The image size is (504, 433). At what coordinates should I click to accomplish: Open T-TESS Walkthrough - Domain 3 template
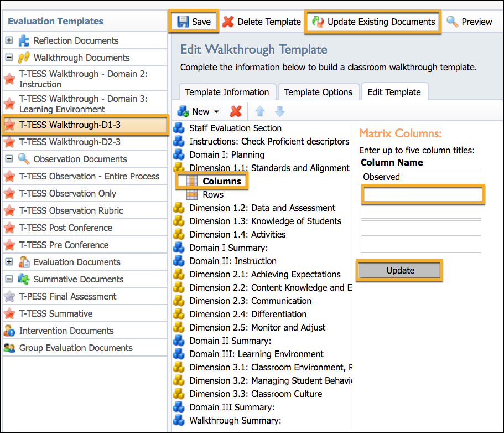(x=85, y=104)
